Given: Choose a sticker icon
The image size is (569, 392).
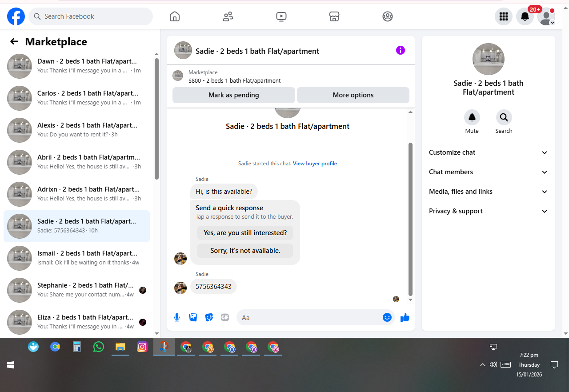Looking at the screenshot, I should click(x=209, y=317).
